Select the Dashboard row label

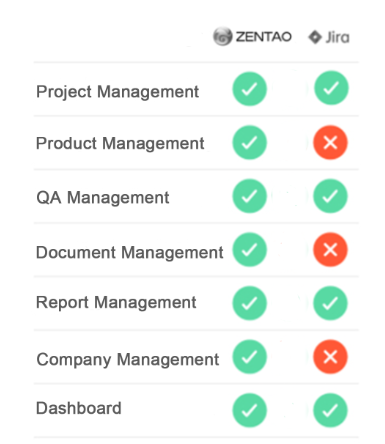tap(79, 408)
